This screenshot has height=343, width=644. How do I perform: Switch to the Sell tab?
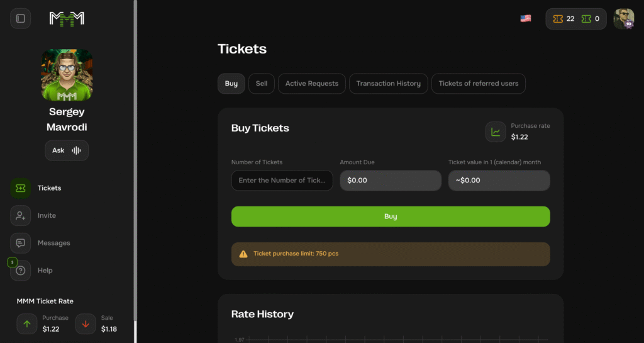262,84
